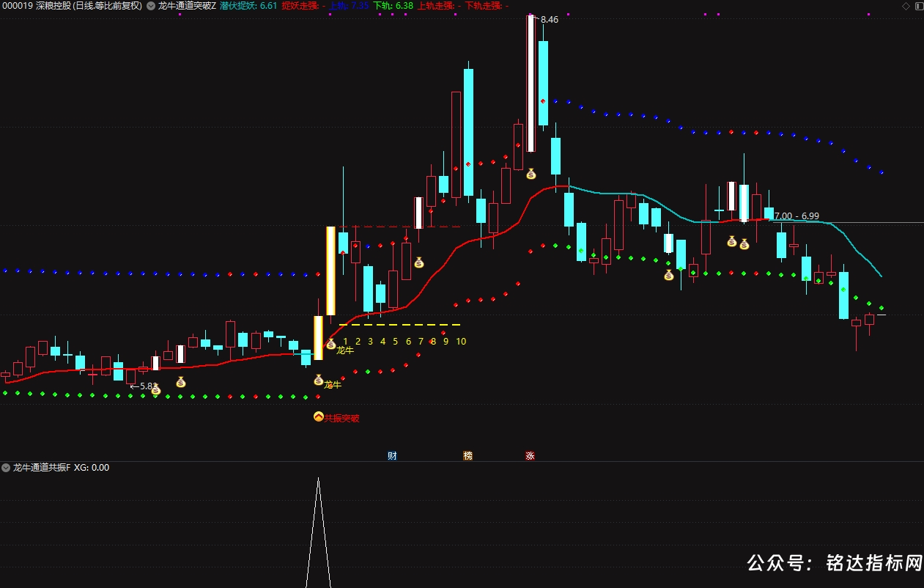Click the day count number 5
Viewport: 924px width, 588px height.
pyautogui.click(x=395, y=342)
